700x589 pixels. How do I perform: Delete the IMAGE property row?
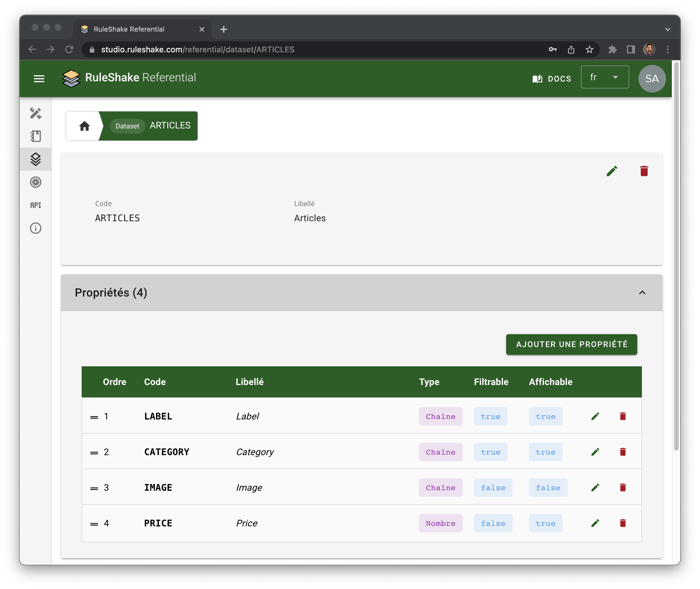coord(622,488)
